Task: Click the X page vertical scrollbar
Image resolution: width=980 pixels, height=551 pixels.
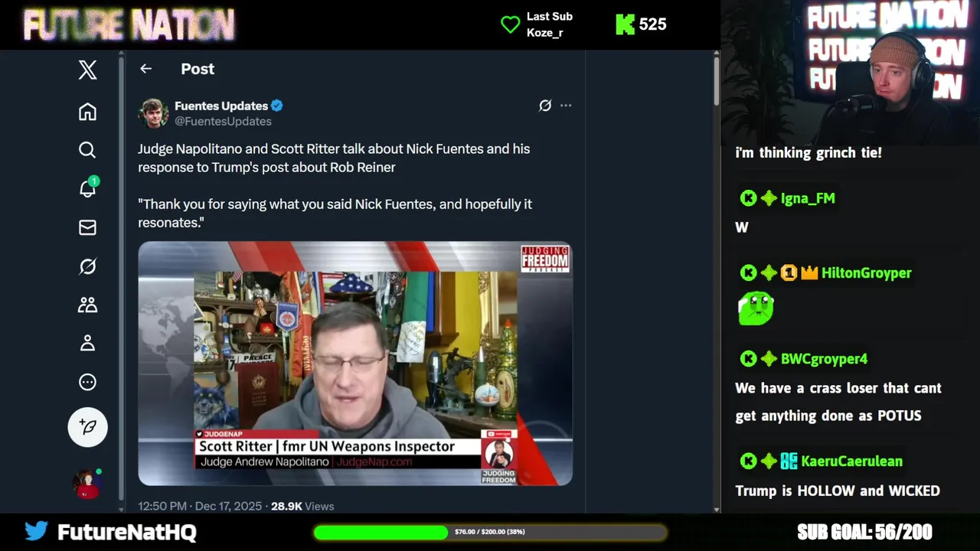Action: point(717,80)
